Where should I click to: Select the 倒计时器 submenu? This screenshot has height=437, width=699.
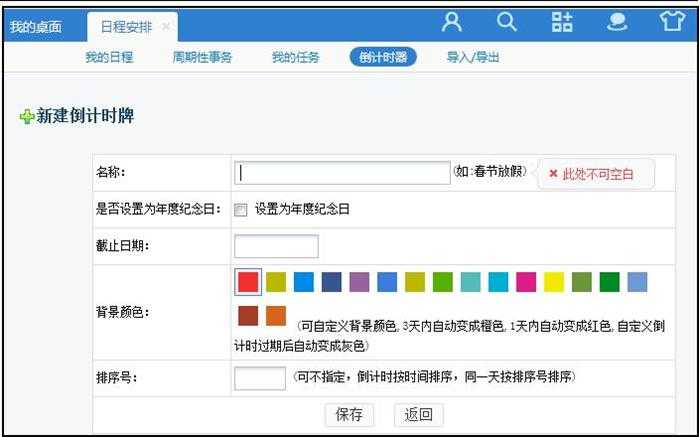[x=383, y=57]
